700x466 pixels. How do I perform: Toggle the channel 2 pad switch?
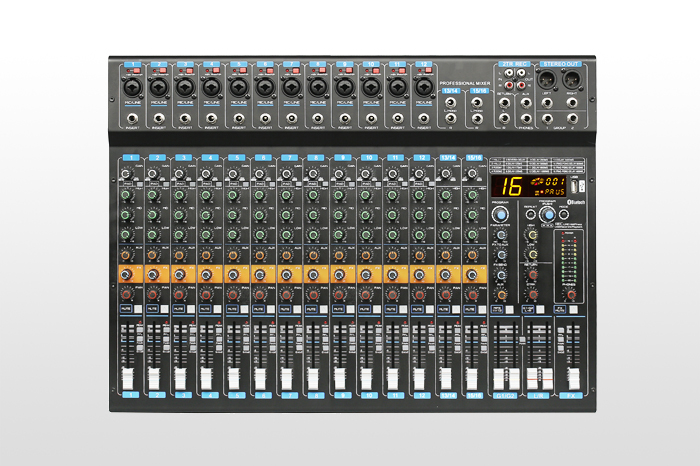(x=155, y=185)
